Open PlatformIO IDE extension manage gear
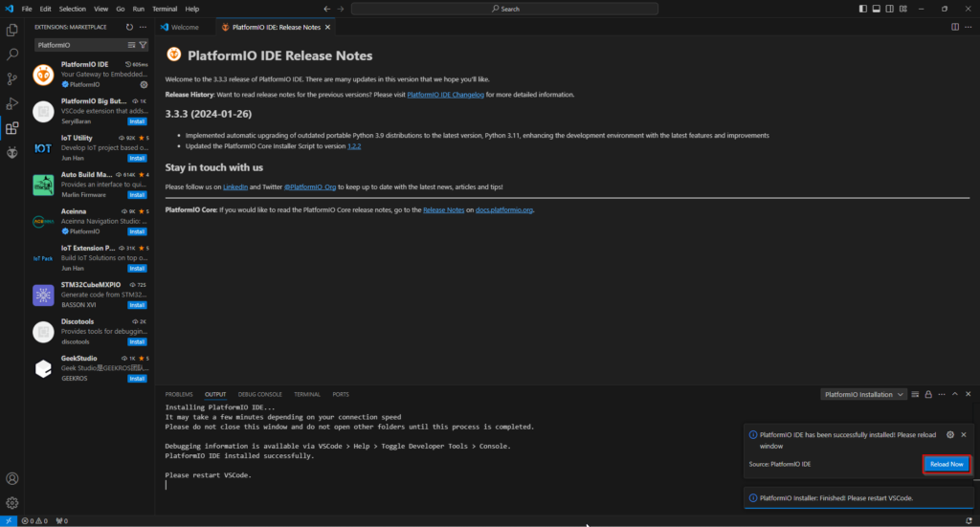This screenshot has height=527, width=980. click(144, 84)
